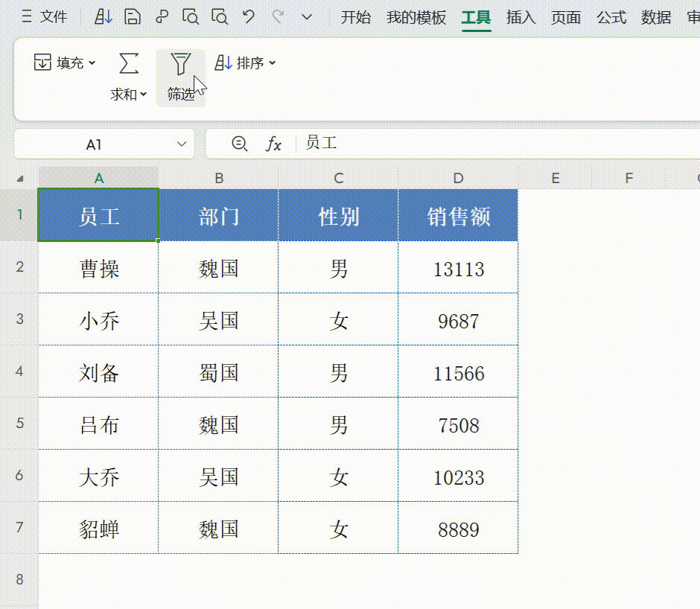Screen dimensions: 700x609
Task: Select row 8 header
Action: click(19, 579)
